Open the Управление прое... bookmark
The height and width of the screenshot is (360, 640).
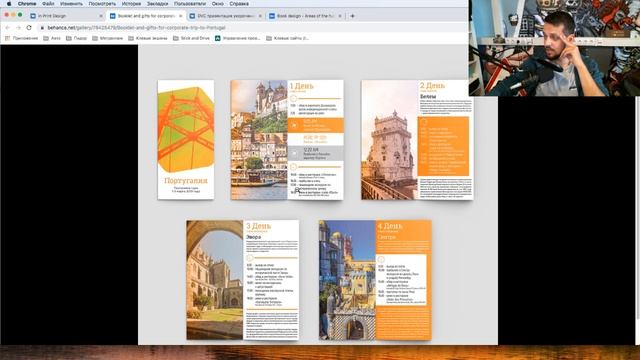[x=238, y=38]
